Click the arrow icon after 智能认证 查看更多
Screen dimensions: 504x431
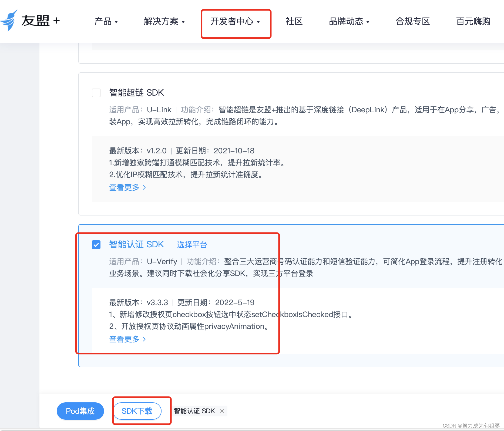tap(145, 339)
